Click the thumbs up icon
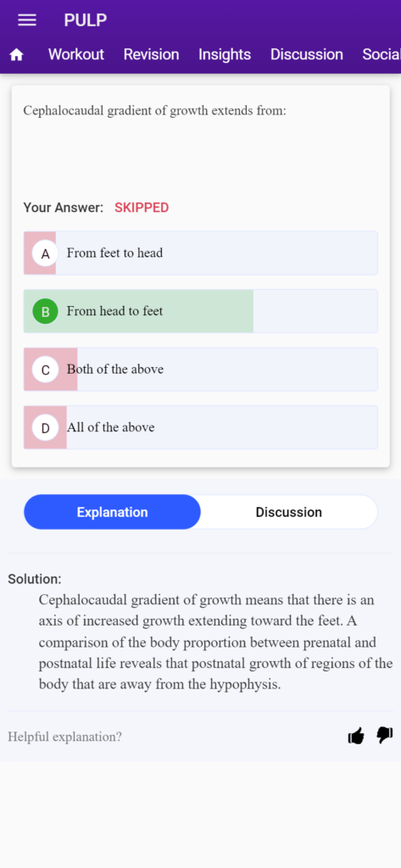The image size is (401, 868). pos(356,736)
